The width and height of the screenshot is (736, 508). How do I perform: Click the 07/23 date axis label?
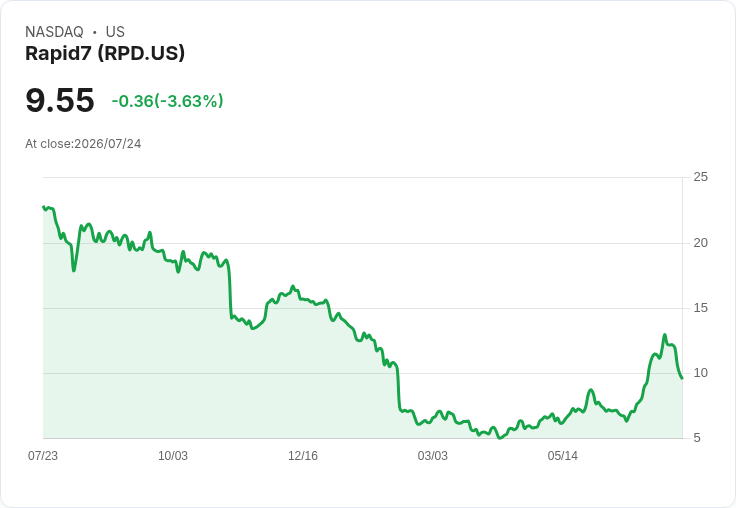tap(43, 455)
